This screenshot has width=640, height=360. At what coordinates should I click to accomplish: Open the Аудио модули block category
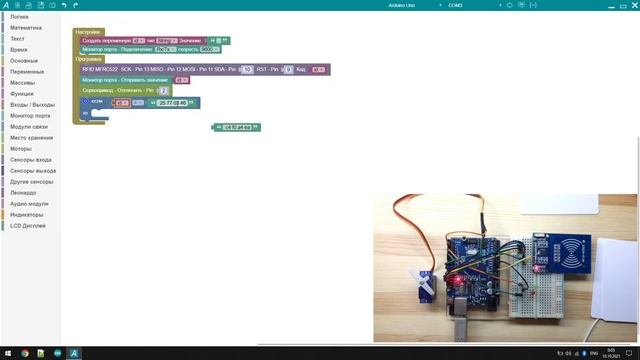click(x=29, y=204)
